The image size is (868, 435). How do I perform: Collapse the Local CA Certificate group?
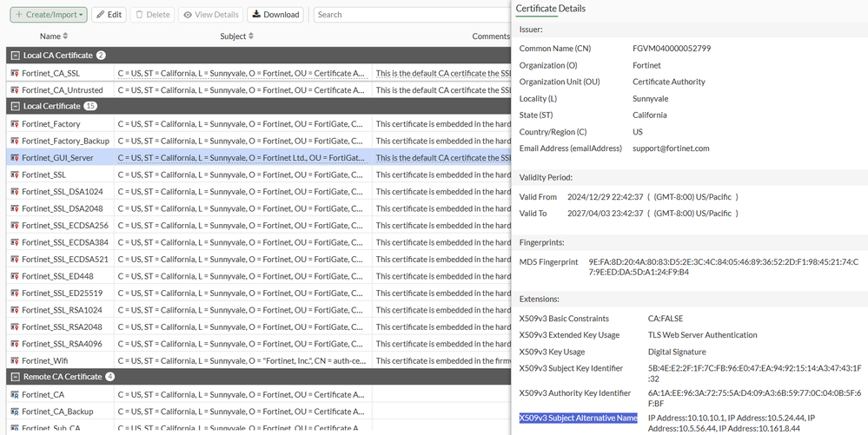16,56
